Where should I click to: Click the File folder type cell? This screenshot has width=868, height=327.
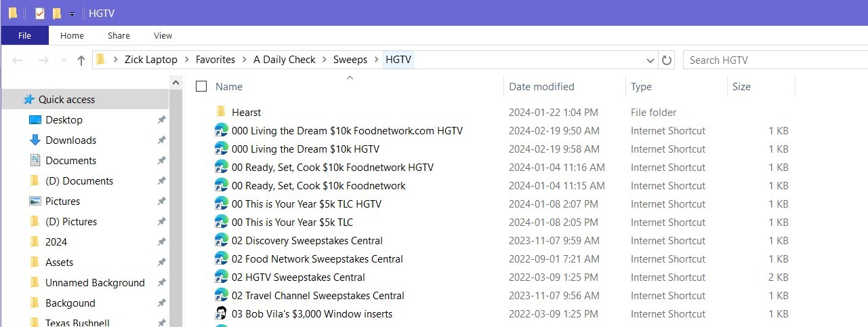coord(654,112)
